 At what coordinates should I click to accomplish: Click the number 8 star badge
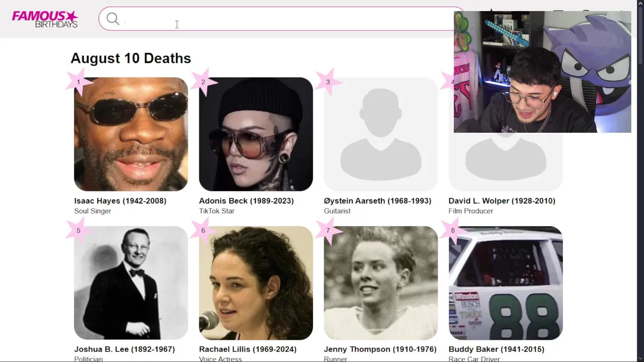453,231
